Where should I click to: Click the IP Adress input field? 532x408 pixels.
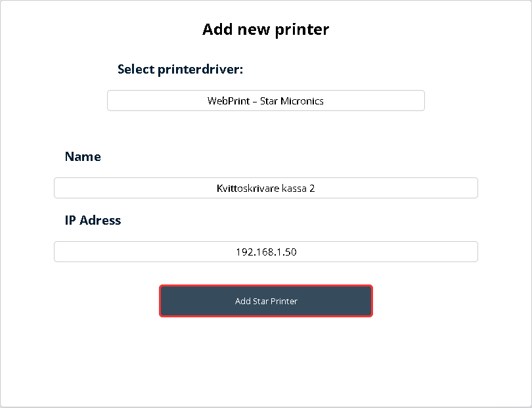(x=265, y=252)
